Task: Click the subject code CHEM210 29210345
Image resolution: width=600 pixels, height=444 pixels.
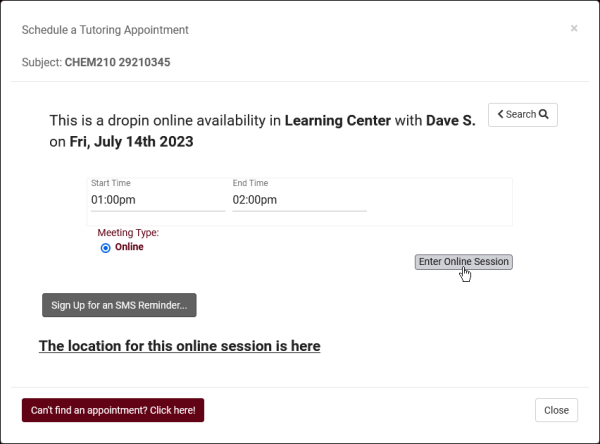Action: [117, 62]
